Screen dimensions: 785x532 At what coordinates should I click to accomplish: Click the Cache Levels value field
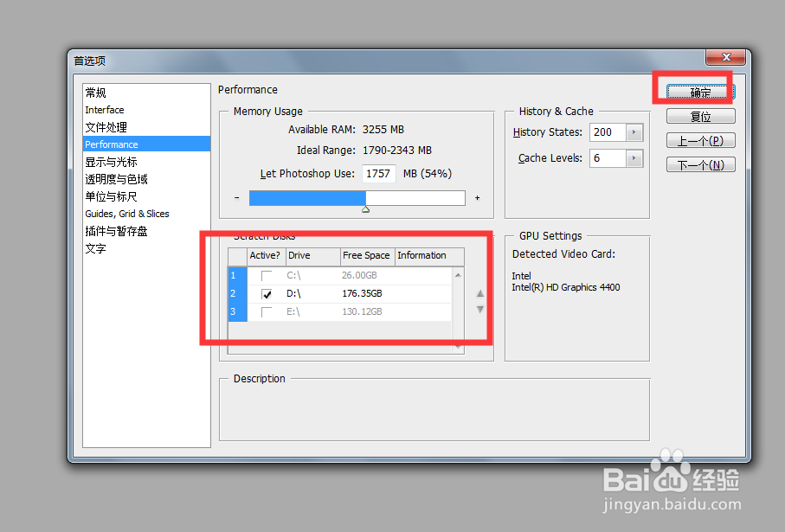pyautogui.click(x=608, y=158)
